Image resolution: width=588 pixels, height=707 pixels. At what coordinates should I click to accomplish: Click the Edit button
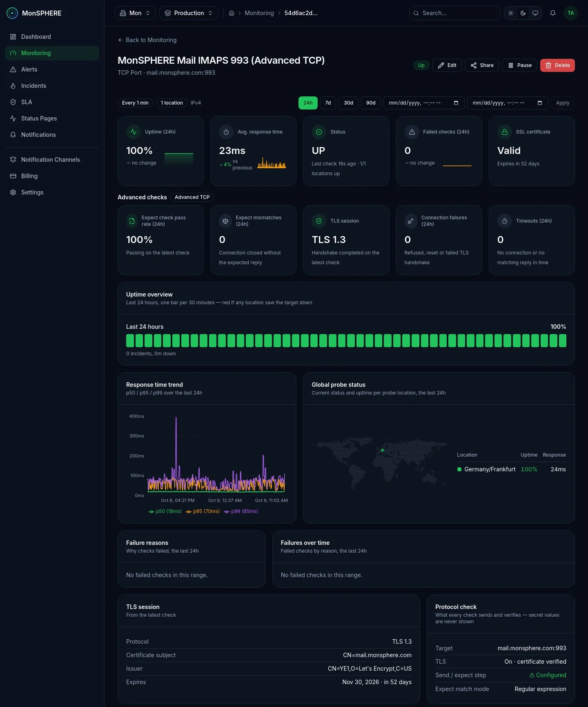[447, 65]
